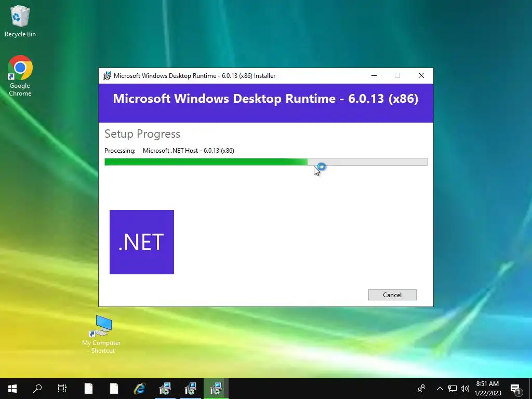Minimize the Desktop Runtime installer window
The width and height of the screenshot is (532, 399).
pyautogui.click(x=374, y=76)
